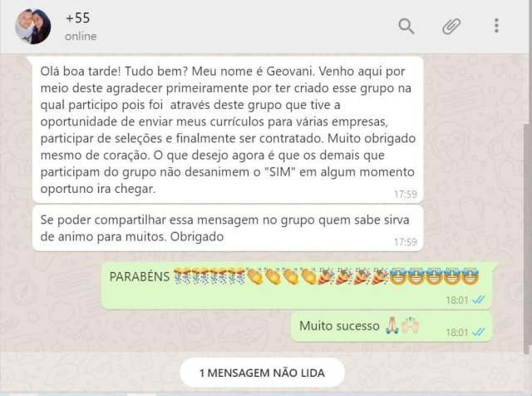Click blue read ticks on Muito sucesso
Screen dimensions: 532x396
pos(479,332)
